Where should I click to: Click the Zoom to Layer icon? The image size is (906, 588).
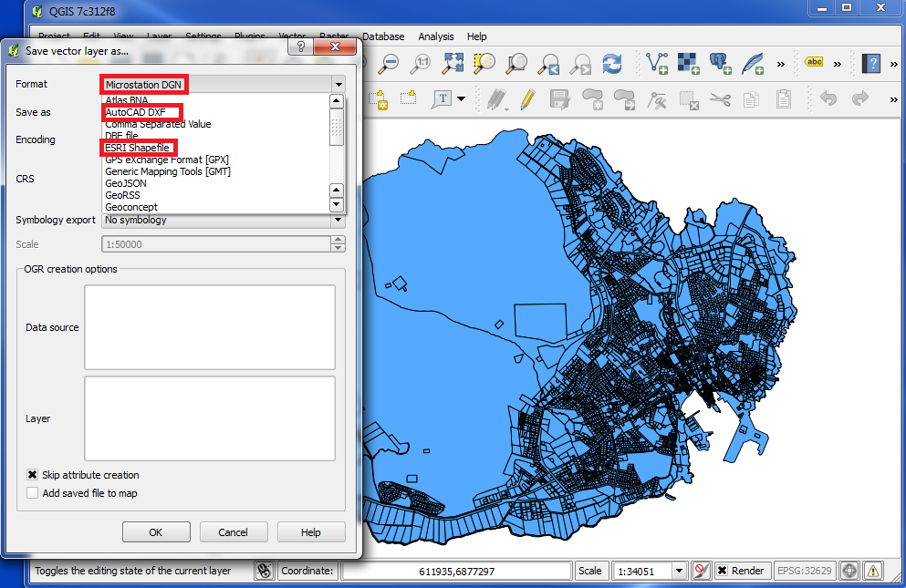pyautogui.click(x=516, y=64)
